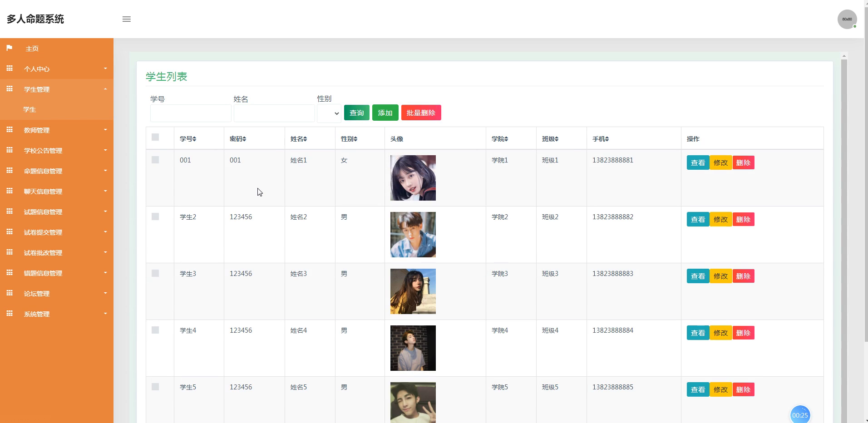868x423 pixels.
Task: Check the checkbox for 学生5 row
Action: pos(155,387)
